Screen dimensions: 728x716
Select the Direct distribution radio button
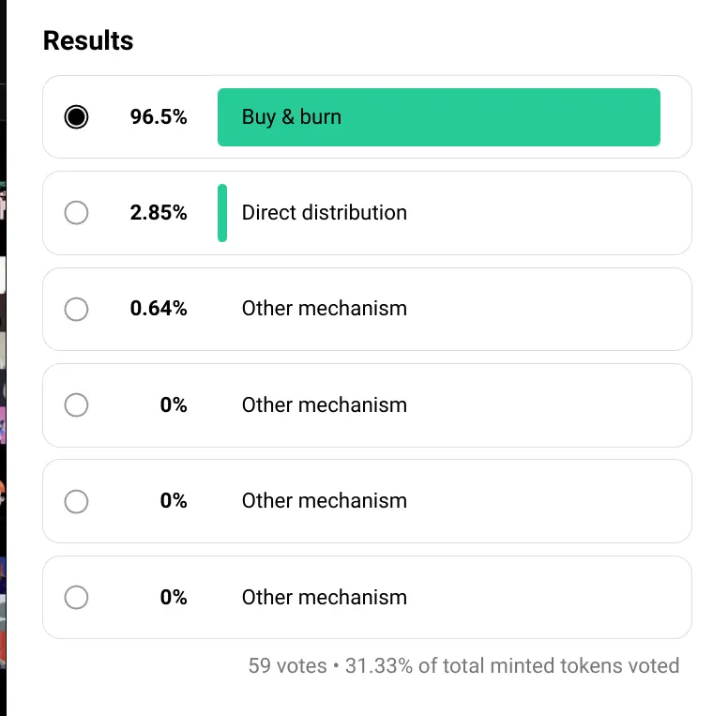[x=76, y=213]
